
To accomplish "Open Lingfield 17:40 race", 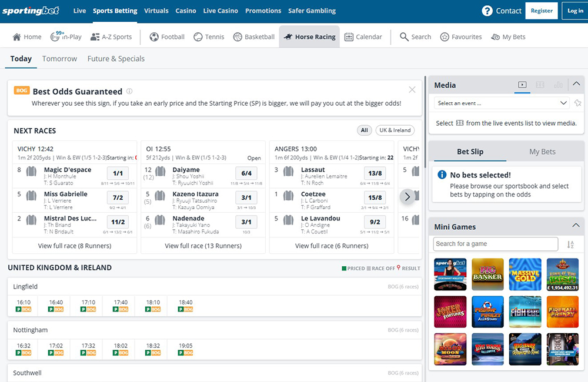I will coord(121,305).
